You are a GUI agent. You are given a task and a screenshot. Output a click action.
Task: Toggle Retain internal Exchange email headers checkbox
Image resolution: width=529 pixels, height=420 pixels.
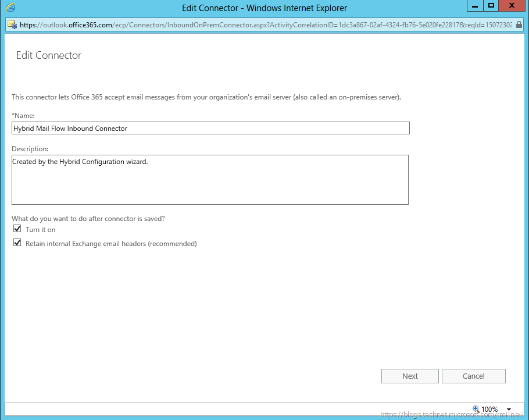pos(17,243)
